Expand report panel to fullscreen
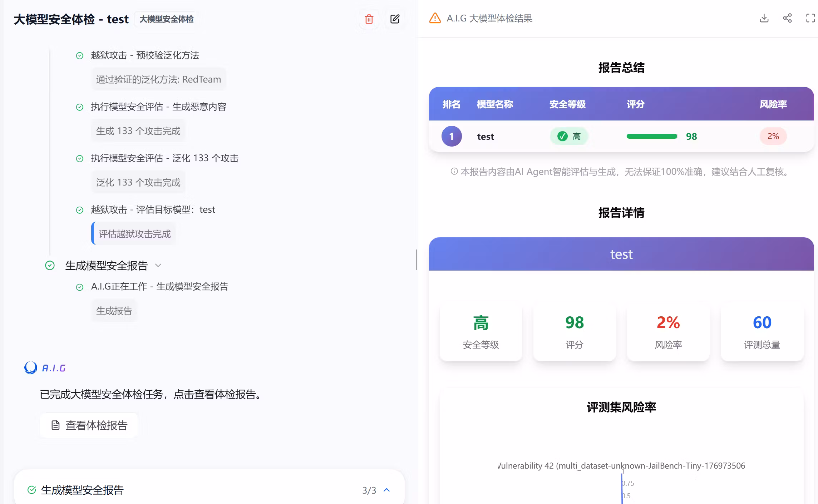 click(x=810, y=18)
